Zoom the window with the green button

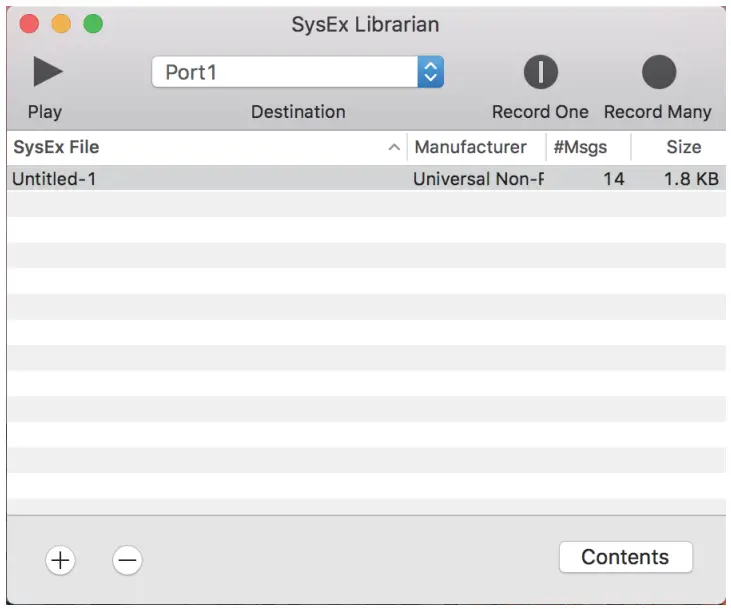93,24
